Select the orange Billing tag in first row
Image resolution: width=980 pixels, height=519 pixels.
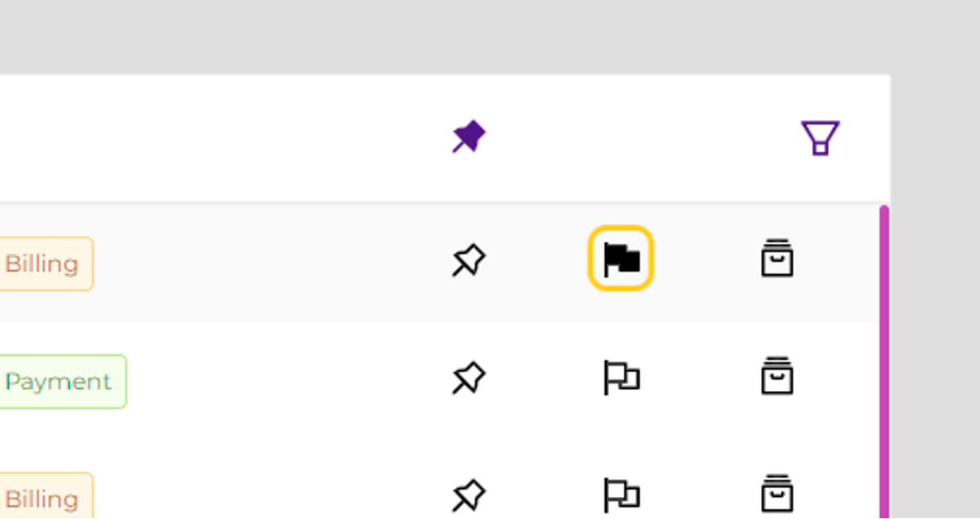[44, 264]
